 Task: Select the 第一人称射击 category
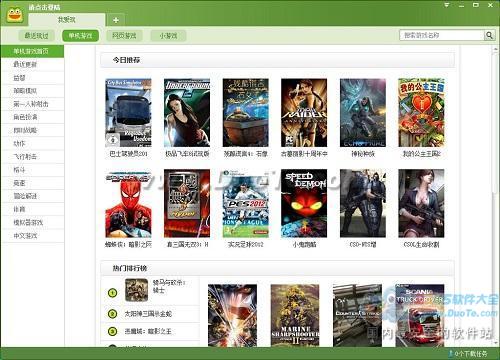tap(32, 104)
